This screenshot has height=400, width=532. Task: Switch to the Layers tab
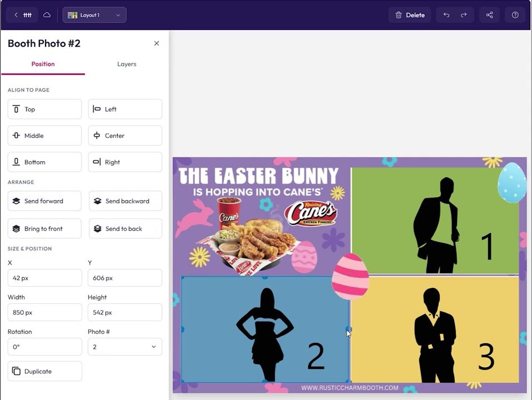coord(127,64)
